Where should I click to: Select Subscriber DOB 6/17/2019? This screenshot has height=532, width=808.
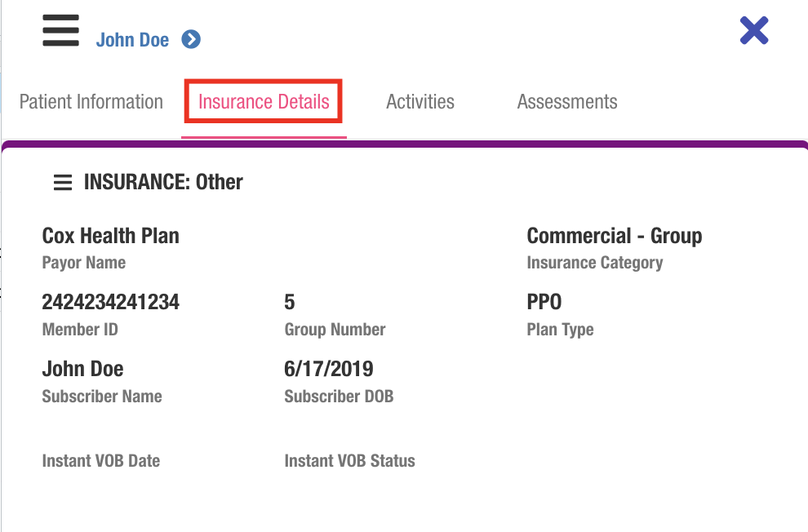pos(329,369)
